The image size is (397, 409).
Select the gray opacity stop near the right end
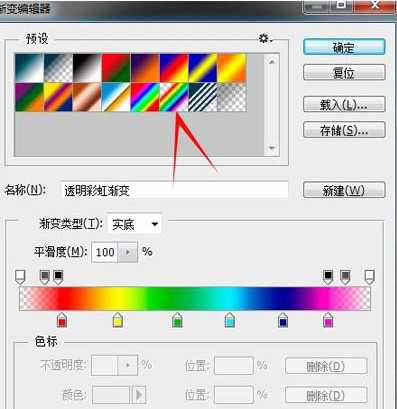pos(345,277)
